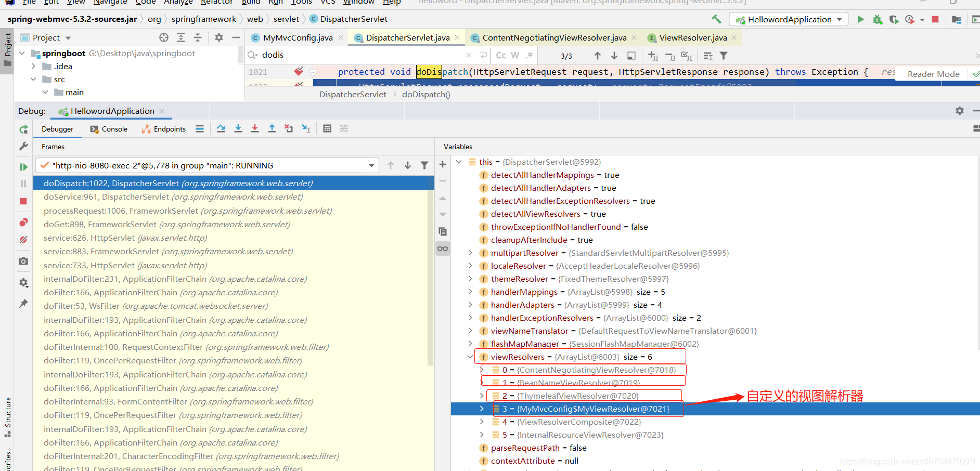Image resolution: width=980 pixels, height=471 pixels.
Task: Collapse the viewResolvers variable node
Action: tap(470, 357)
